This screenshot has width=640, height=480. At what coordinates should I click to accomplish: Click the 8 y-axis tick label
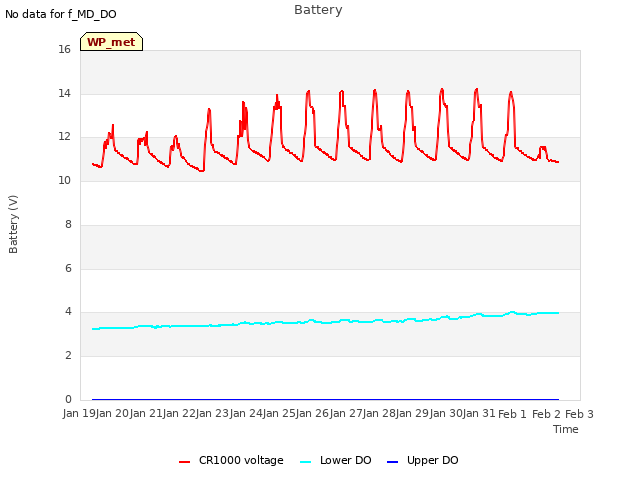(68, 224)
